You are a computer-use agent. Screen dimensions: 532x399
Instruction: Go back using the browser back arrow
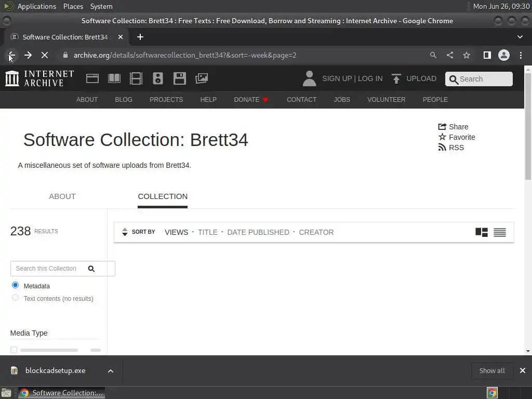pyautogui.click(x=11, y=55)
